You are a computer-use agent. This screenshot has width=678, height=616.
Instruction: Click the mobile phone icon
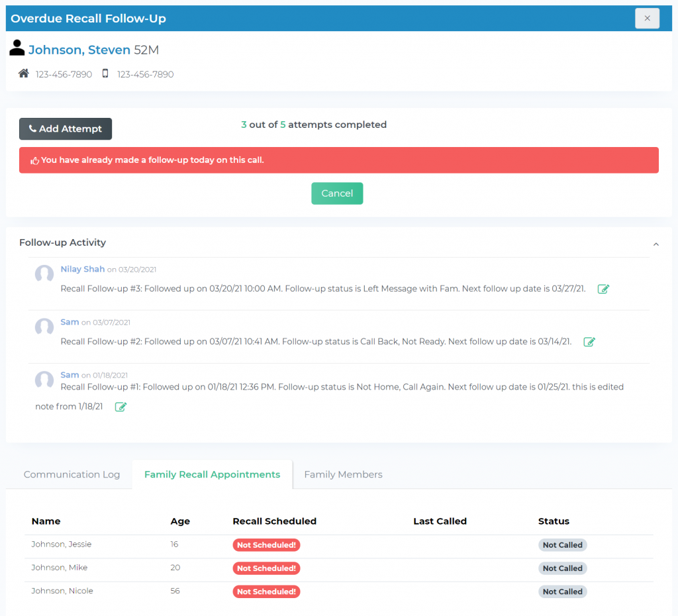tap(105, 73)
